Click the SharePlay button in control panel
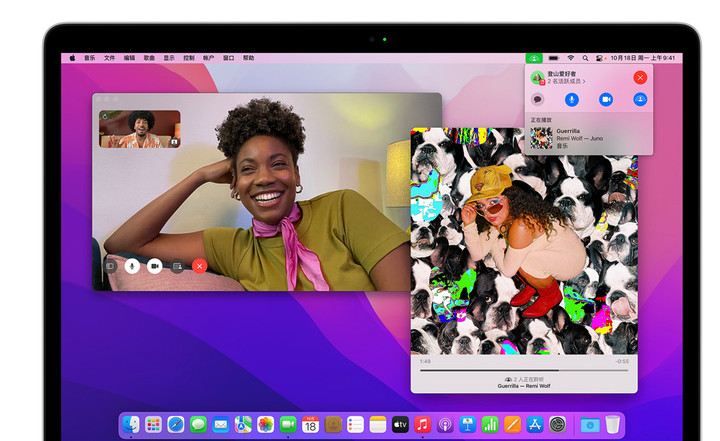Viewport: 720px width, 441px height. click(640, 99)
